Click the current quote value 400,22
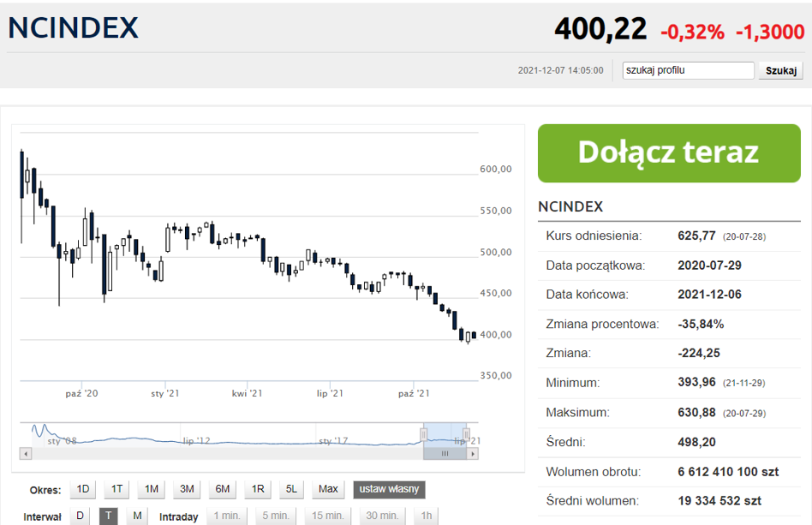 coord(600,29)
